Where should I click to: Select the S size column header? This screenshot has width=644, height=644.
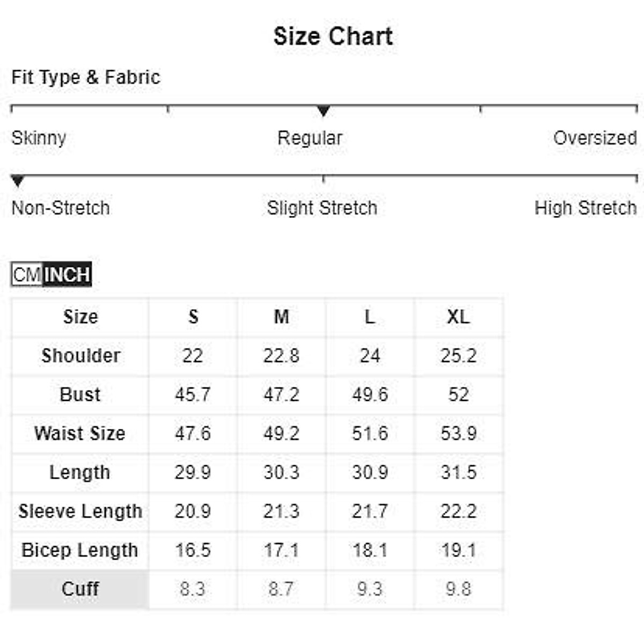(193, 317)
